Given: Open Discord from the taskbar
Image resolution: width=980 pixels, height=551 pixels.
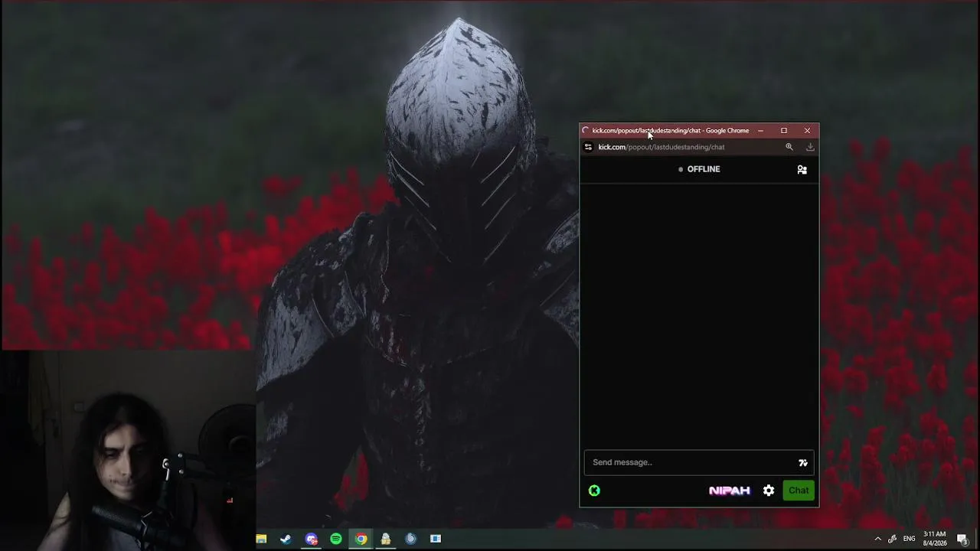Looking at the screenshot, I should pyautogui.click(x=311, y=539).
